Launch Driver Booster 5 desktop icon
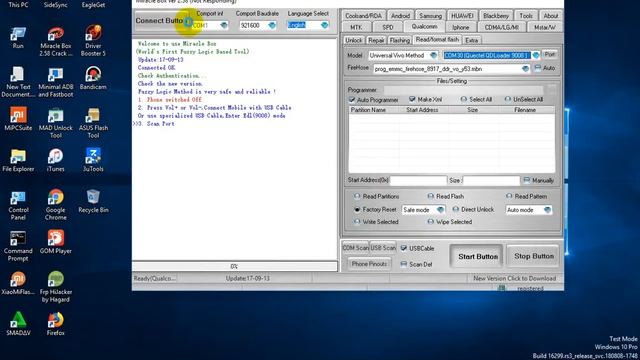 point(93,41)
